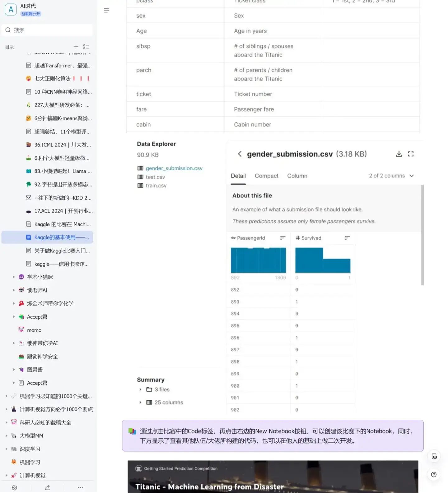Click the AI时代 workspace logo

[x=11, y=10]
